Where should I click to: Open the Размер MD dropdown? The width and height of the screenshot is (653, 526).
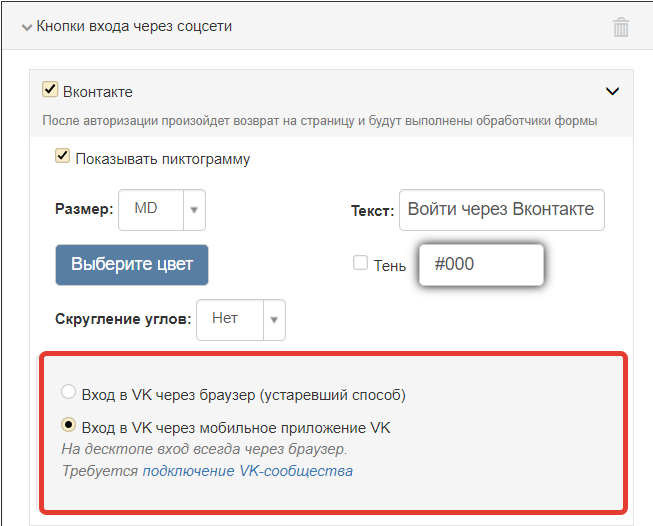tap(162, 210)
